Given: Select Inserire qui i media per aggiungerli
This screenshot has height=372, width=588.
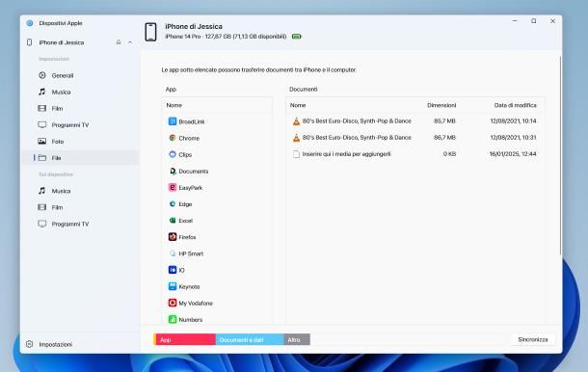Looking at the screenshot, I should pos(415,154).
